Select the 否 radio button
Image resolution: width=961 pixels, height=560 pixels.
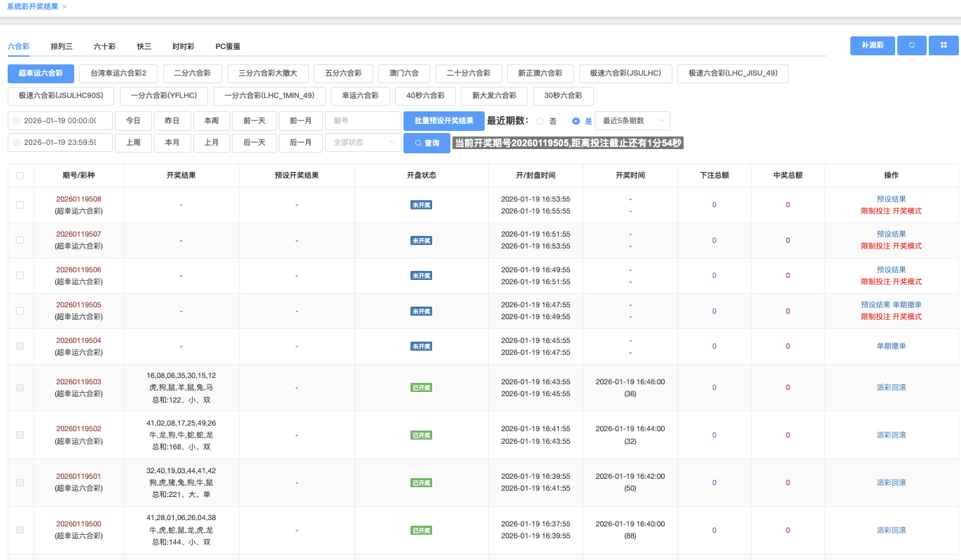(540, 121)
